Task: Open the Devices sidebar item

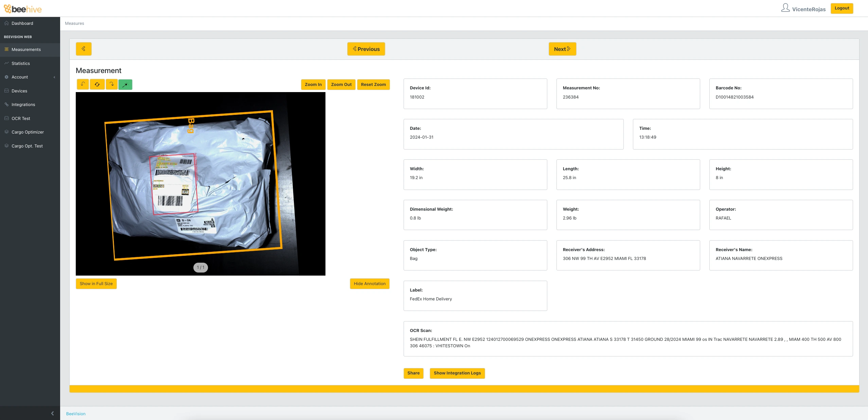Action: point(19,91)
